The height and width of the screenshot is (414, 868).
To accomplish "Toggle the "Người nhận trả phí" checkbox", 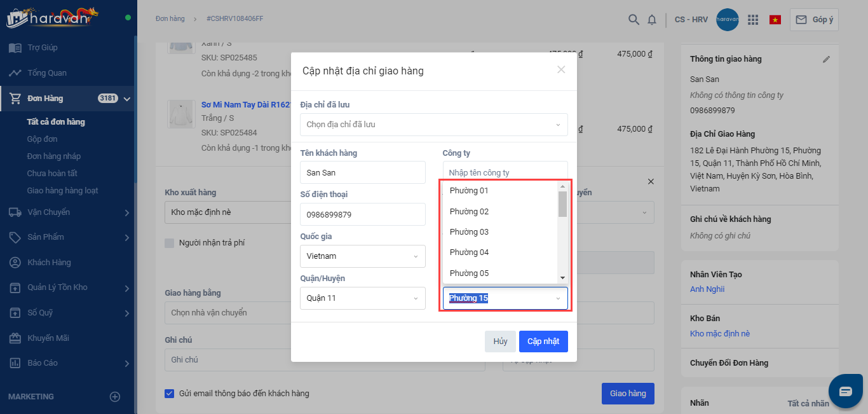I will [169, 243].
